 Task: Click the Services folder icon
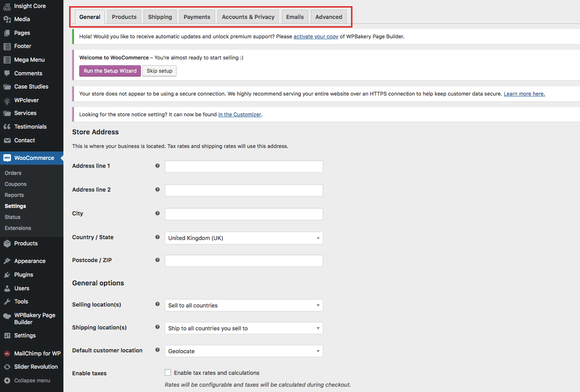[x=7, y=113]
